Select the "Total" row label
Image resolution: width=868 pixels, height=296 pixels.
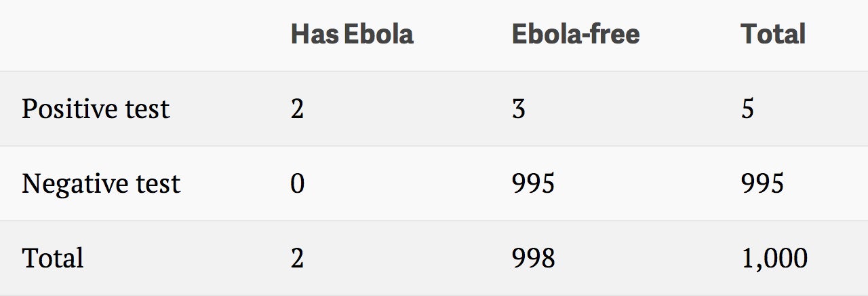click(53, 258)
